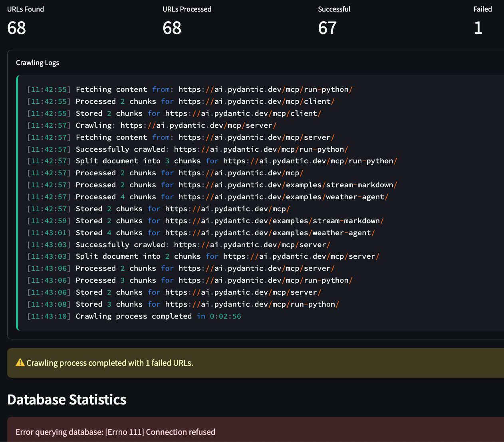Click log line 'Processed 2 chunks' for stream-markdown

[212, 185]
